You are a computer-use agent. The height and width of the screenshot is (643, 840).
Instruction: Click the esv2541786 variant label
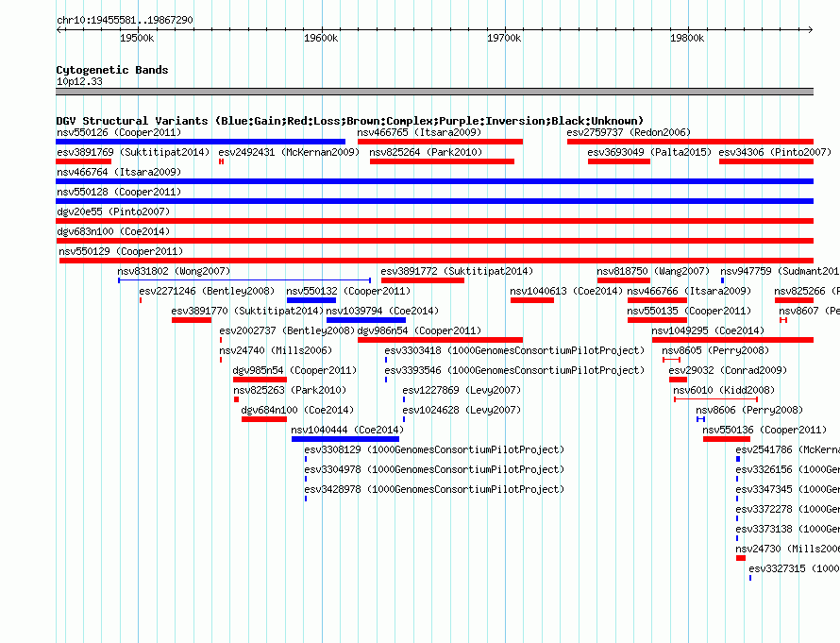pyautogui.click(x=787, y=449)
